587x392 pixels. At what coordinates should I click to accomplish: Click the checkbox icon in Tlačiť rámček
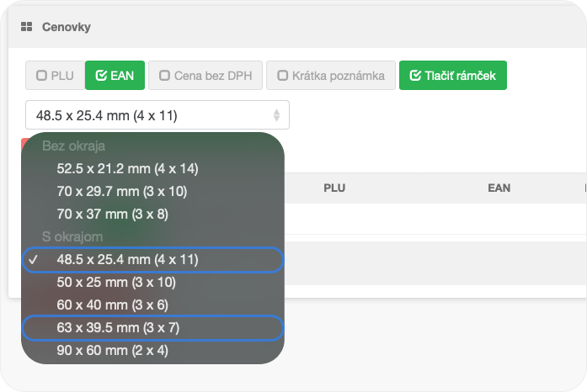coord(414,76)
